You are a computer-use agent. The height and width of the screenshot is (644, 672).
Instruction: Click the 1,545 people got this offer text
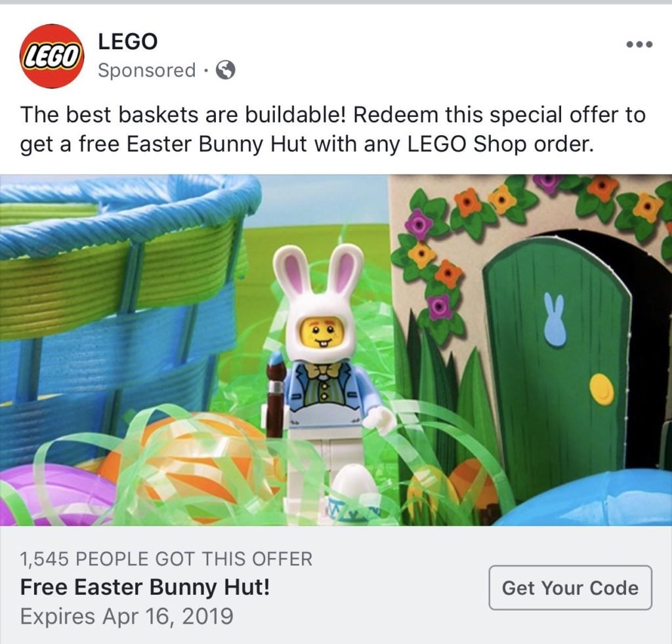pyautogui.click(x=166, y=559)
